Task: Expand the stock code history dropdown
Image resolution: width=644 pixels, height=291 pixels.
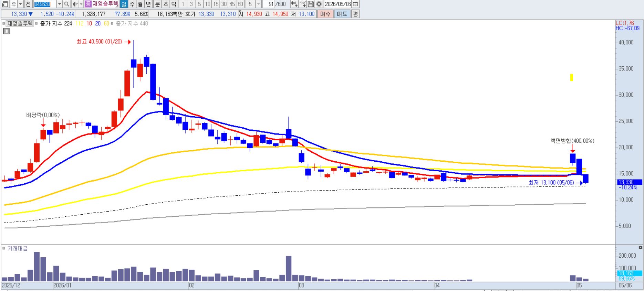Action: (59, 4)
